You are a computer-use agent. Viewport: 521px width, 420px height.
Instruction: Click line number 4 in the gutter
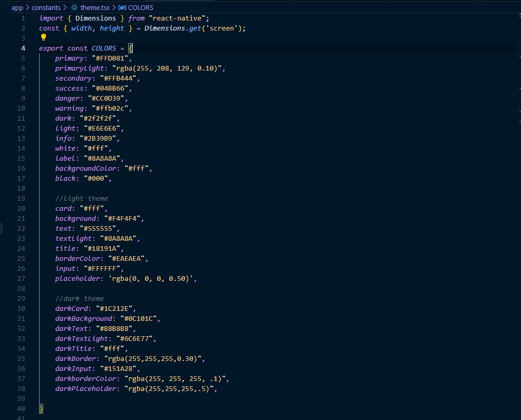(23, 48)
